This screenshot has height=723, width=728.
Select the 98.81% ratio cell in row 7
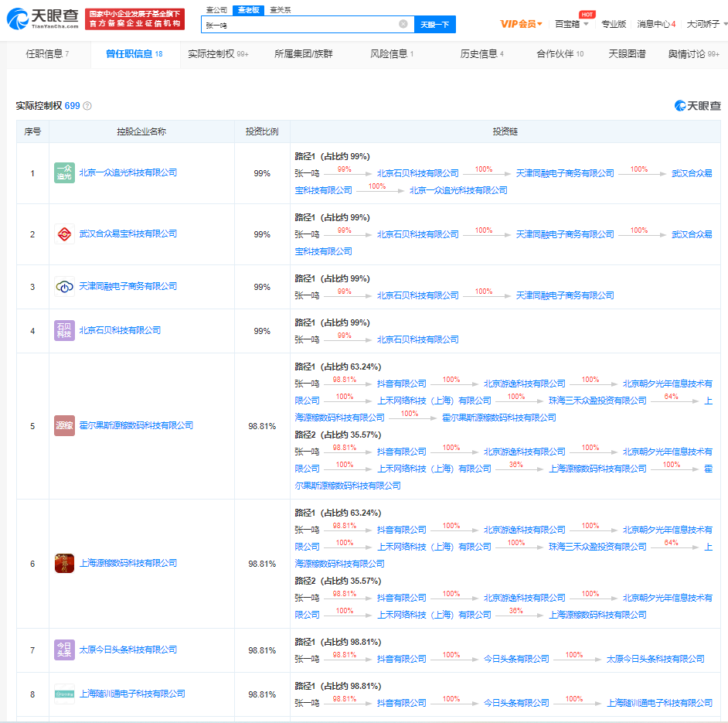click(262, 650)
